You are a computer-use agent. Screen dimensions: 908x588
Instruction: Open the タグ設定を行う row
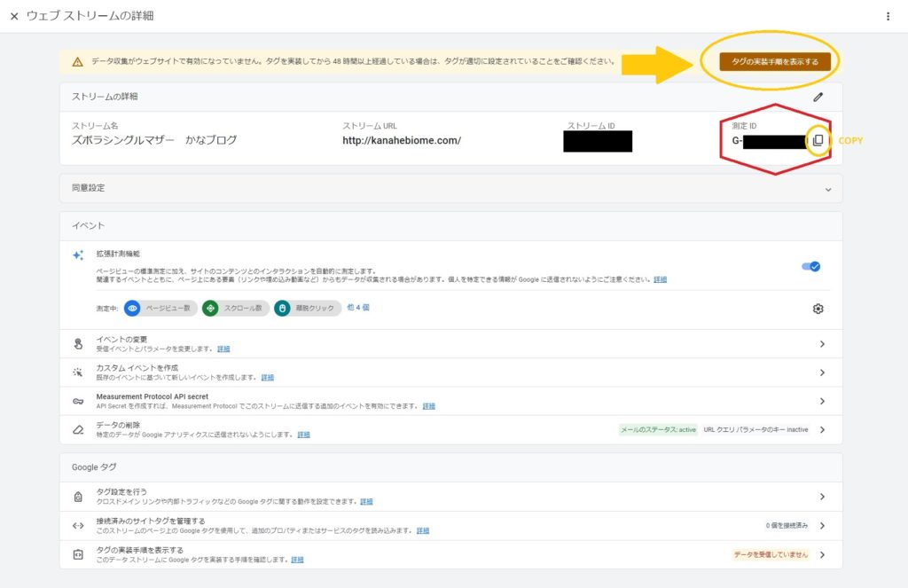point(822,497)
